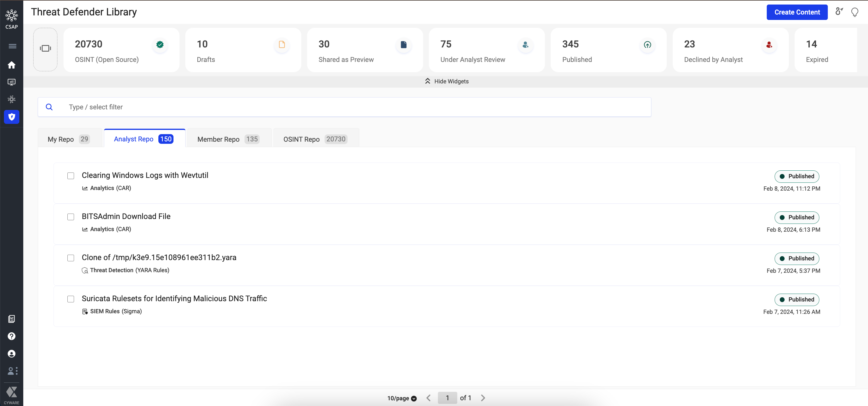Open the help question mark icon
868x406 pixels.
click(x=11, y=336)
